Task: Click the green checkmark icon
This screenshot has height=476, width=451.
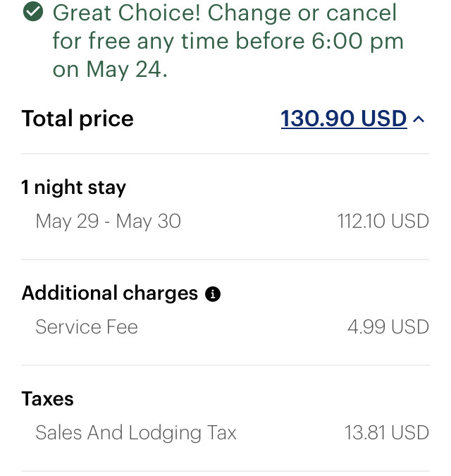Action: coord(33,11)
